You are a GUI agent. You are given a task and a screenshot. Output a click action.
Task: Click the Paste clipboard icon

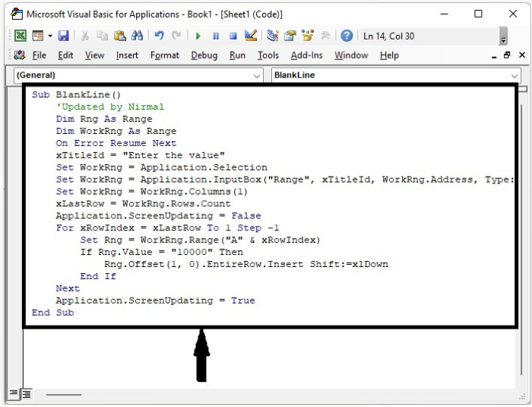coord(120,36)
